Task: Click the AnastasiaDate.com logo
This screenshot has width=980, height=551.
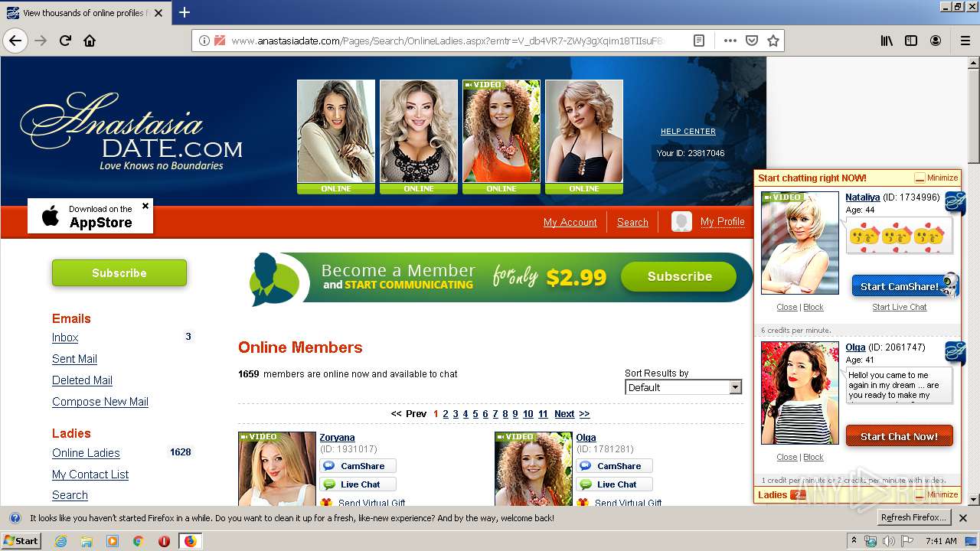Action: pyautogui.click(x=132, y=132)
